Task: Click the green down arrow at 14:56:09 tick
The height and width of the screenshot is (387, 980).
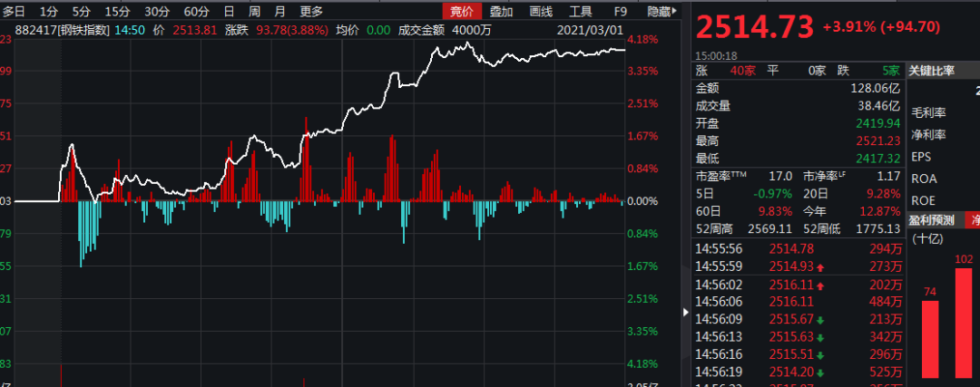Action: point(820,319)
